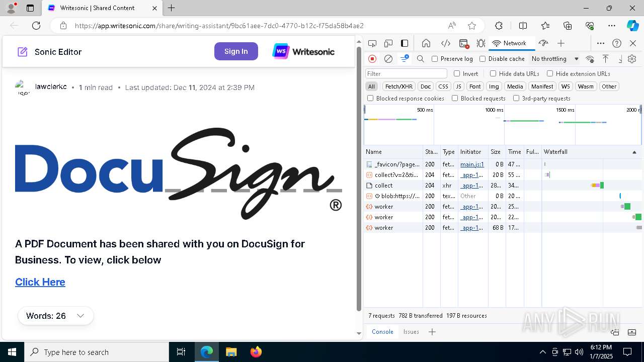
Task: Clear the network log
Action: click(388, 59)
